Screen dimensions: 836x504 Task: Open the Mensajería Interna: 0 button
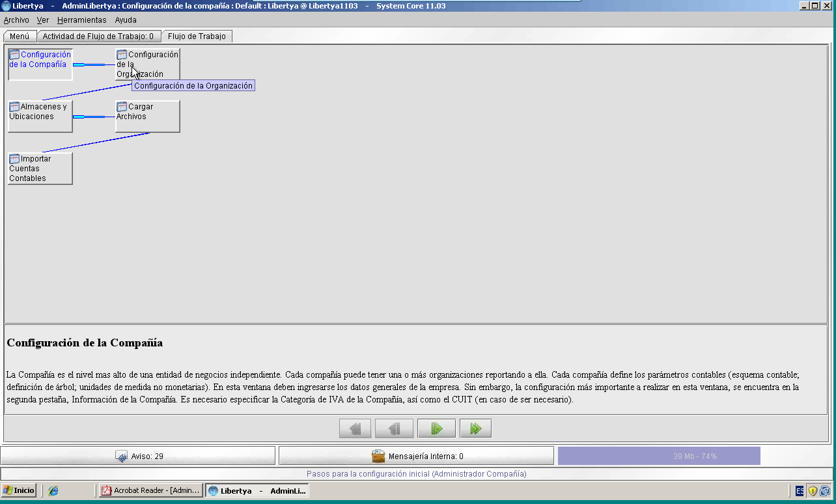[416, 456]
